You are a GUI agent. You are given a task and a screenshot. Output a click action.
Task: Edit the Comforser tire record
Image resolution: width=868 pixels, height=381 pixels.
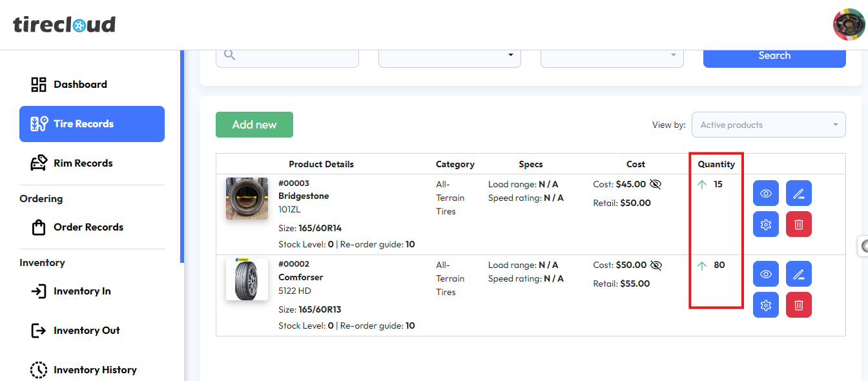[799, 274]
